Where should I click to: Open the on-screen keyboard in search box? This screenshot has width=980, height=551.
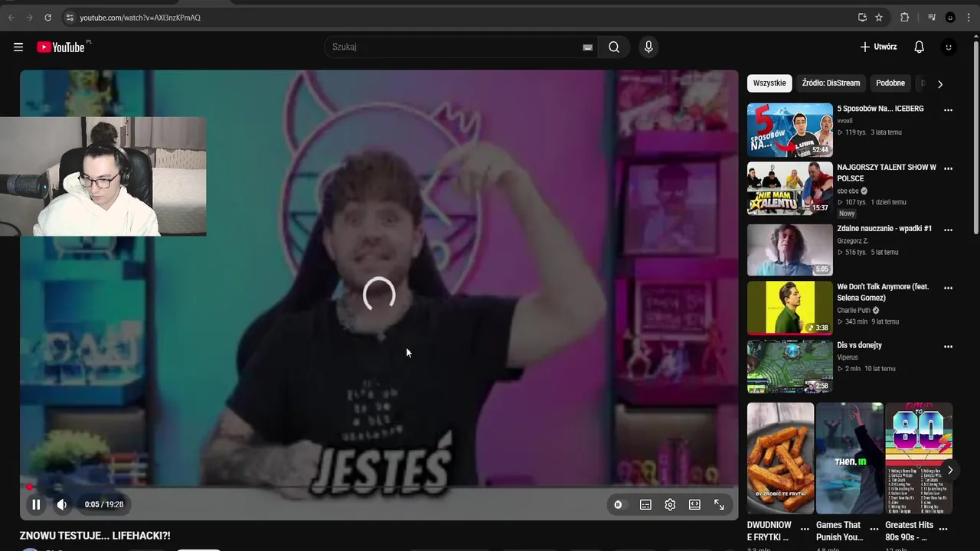(587, 47)
